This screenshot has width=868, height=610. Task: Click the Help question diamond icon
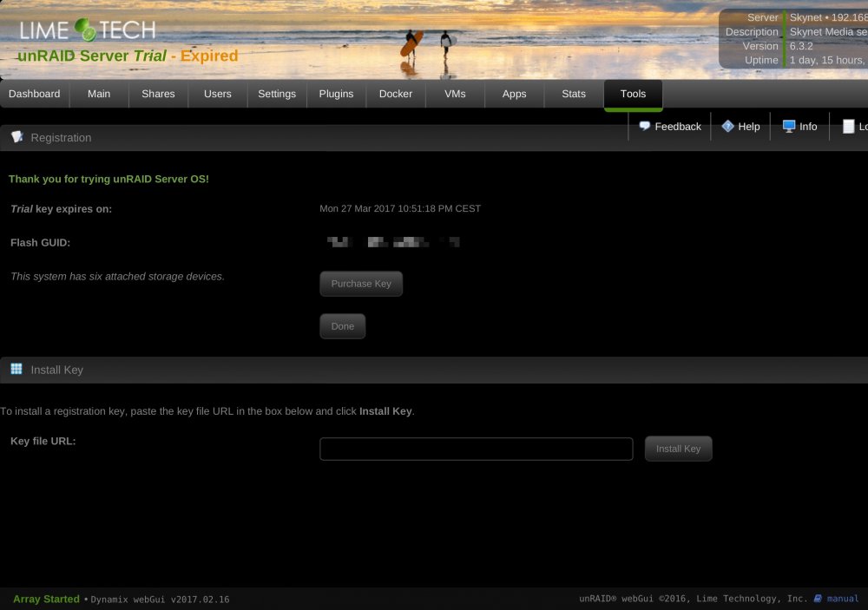coord(727,126)
